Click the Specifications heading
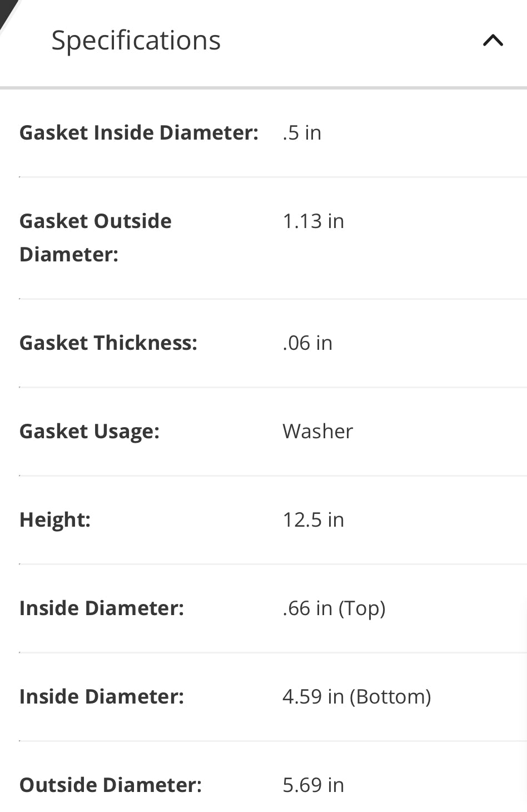The width and height of the screenshot is (527, 812). tap(136, 41)
